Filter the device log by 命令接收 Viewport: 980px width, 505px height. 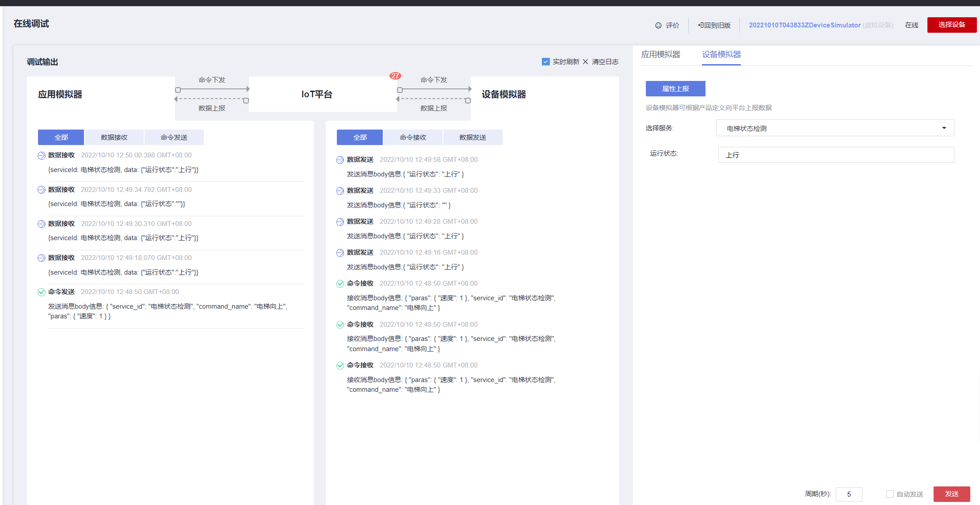tap(412, 138)
